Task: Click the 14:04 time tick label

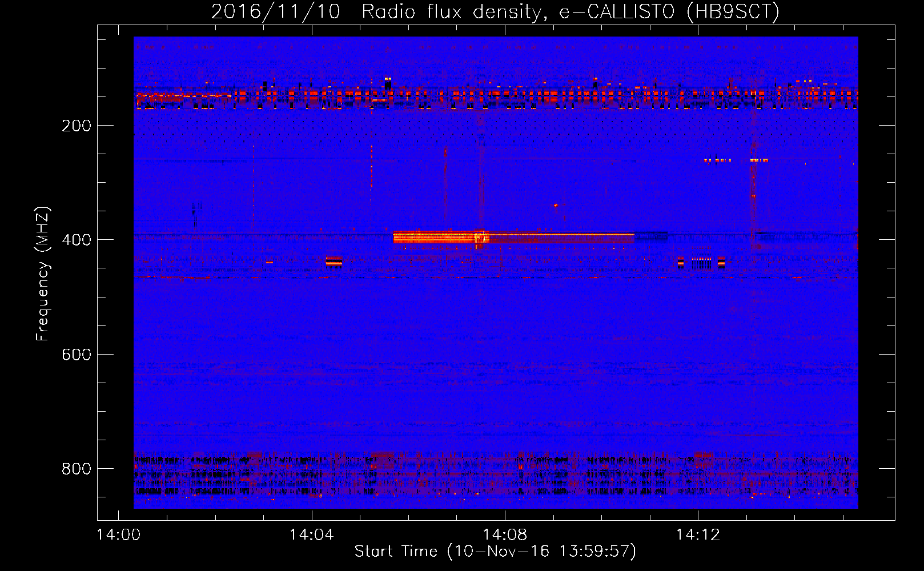Action: (x=311, y=534)
